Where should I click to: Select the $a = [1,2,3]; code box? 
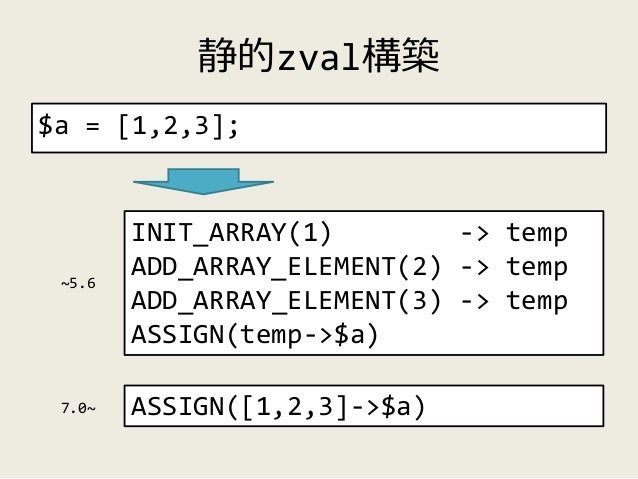(319, 128)
